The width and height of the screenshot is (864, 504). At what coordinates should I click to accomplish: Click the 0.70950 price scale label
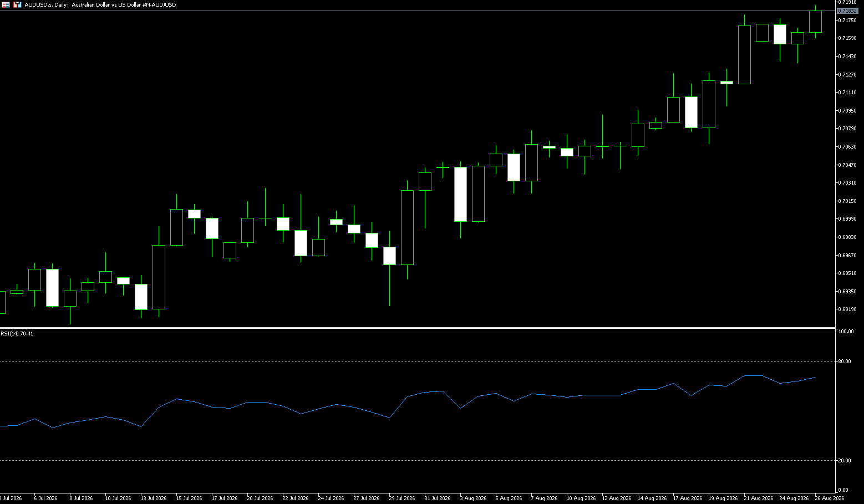(848, 111)
